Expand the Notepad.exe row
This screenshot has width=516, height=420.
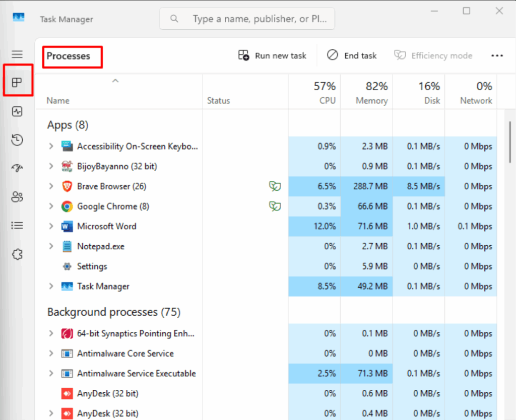pos(51,246)
